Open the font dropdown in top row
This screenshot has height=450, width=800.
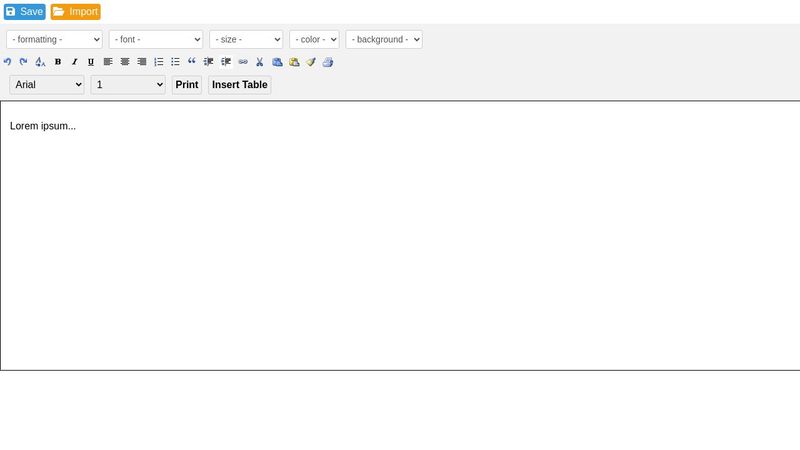(x=156, y=39)
